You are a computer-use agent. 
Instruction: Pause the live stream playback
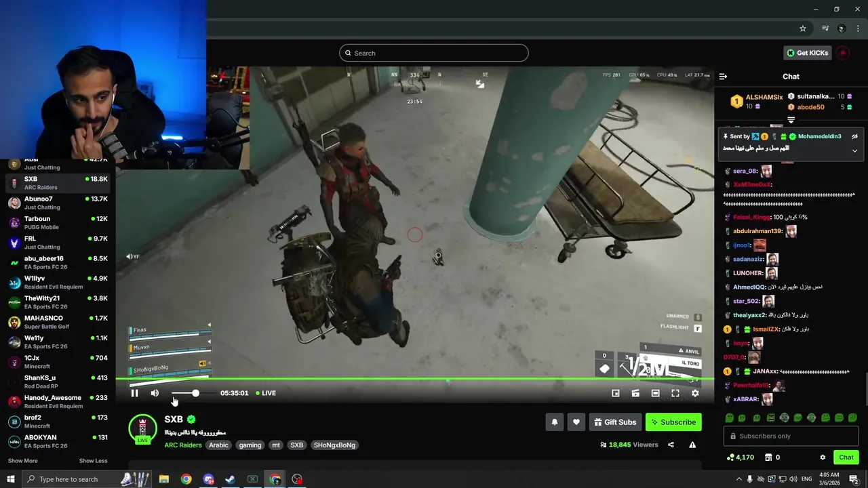pos(134,393)
